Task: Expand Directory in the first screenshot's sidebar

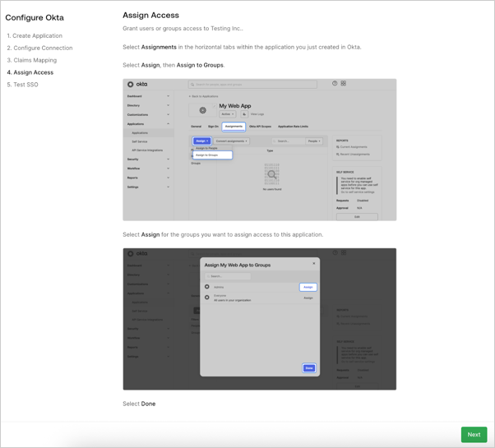Action: click(148, 105)
